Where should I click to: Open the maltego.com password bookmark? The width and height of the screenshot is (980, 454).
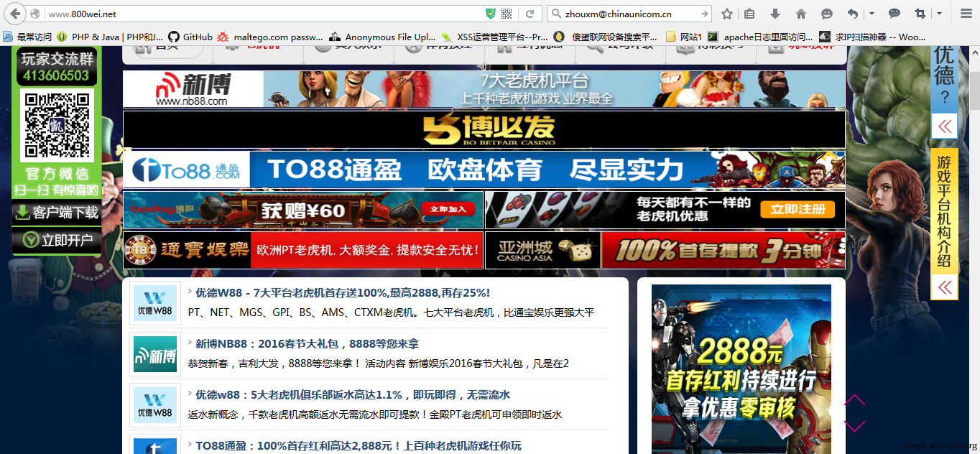click(271, 37)
